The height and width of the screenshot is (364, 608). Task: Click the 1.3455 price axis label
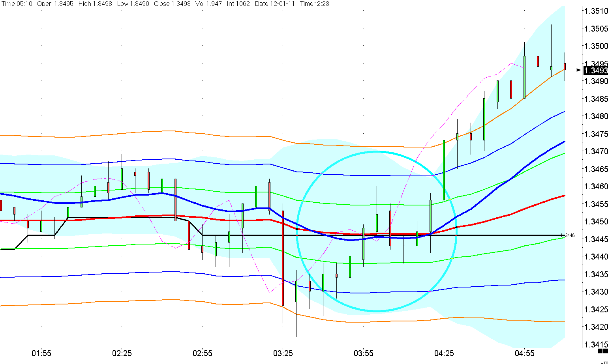click(596, 204)
